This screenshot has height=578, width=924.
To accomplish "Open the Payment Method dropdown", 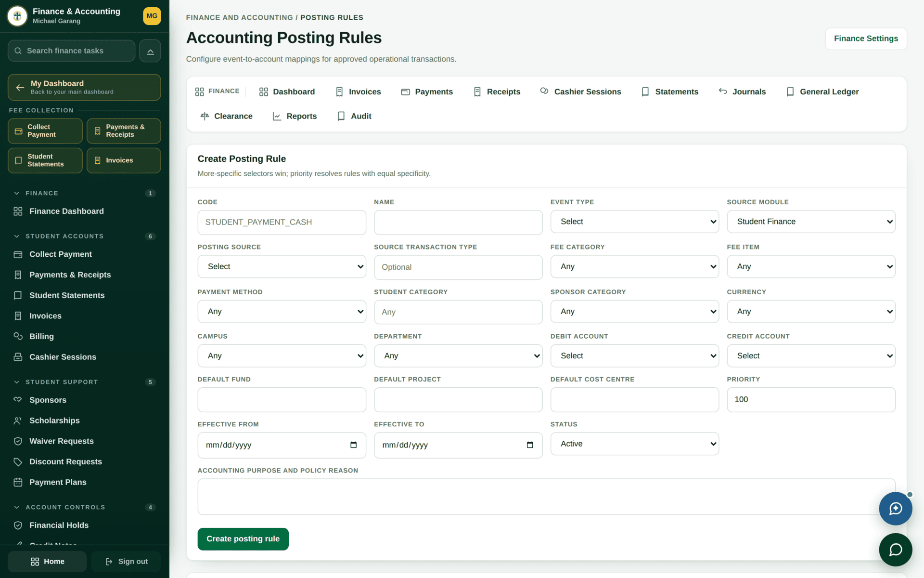I will [282, 312].
